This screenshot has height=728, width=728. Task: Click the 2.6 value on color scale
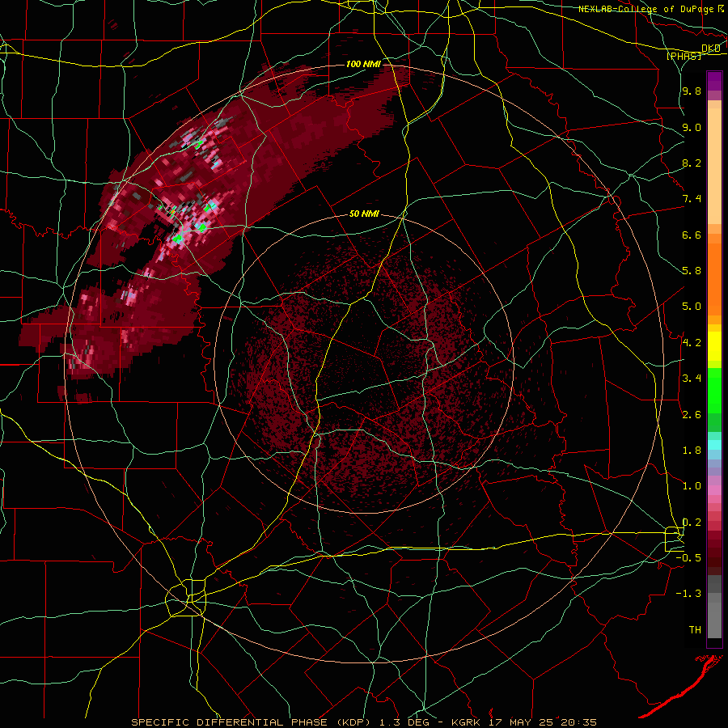[x=692, y=415]
